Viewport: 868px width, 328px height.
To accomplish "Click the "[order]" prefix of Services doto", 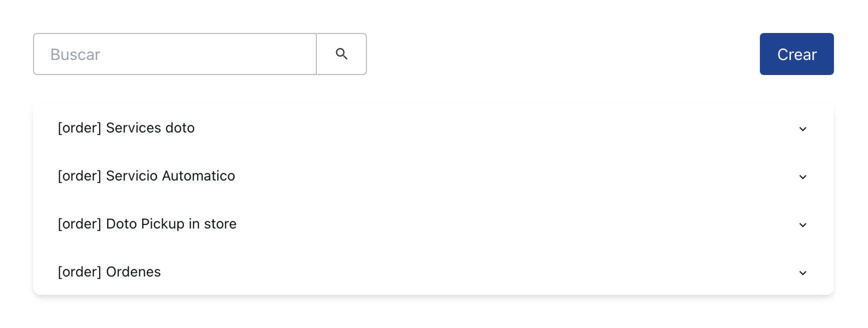I will (x=80, y=128).
